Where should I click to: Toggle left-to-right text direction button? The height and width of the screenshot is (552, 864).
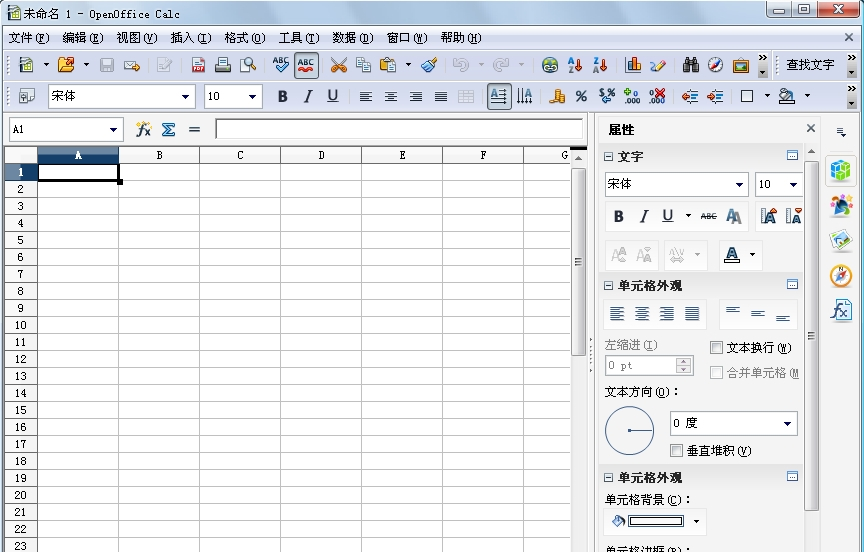[x=499, y=96]
